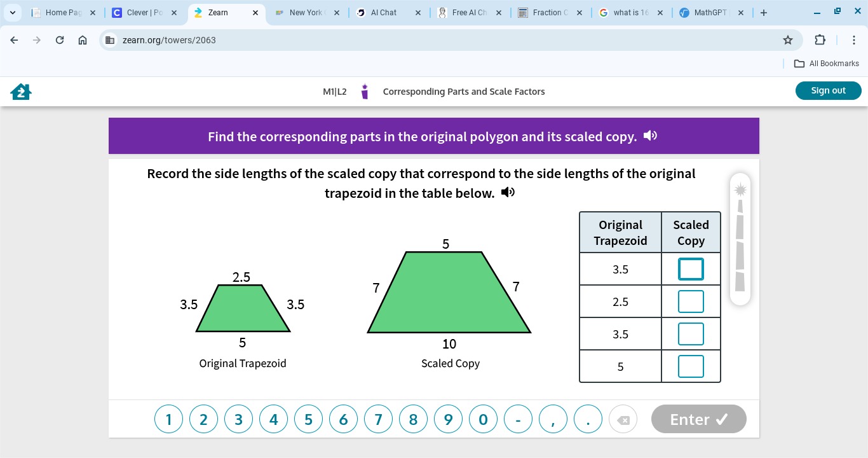This screenshot has width=868, height=458.
Task: Go forward to the next page
Action: click(x=37, y=40)
